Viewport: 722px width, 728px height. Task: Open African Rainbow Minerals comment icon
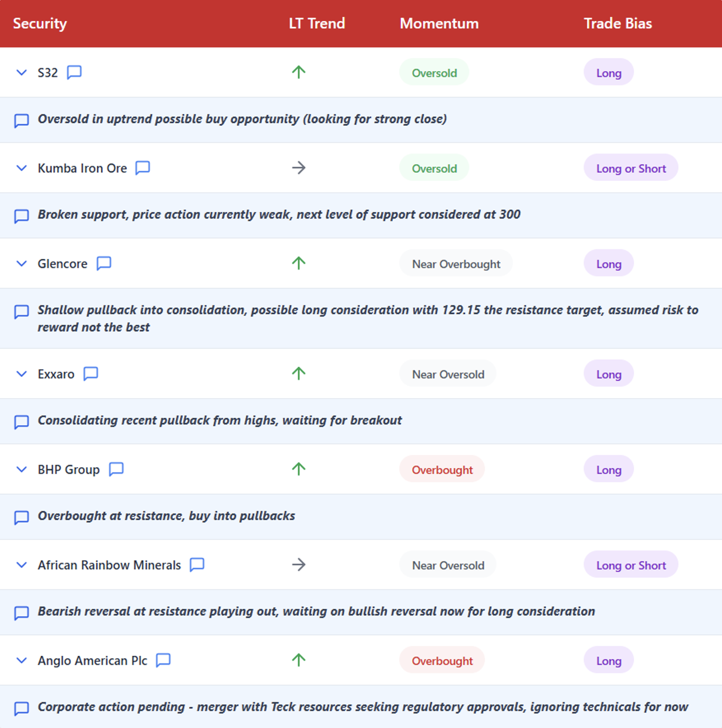(197, 565)
